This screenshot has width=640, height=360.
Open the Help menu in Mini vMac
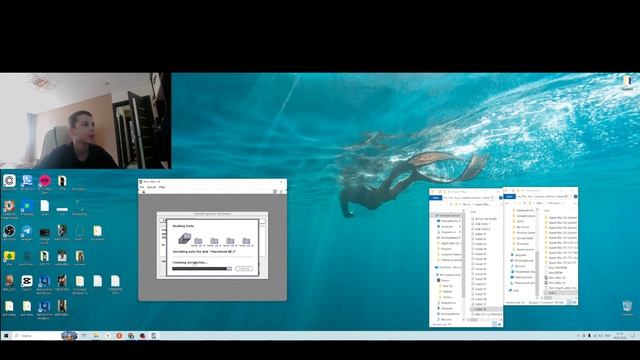[162, 187]
